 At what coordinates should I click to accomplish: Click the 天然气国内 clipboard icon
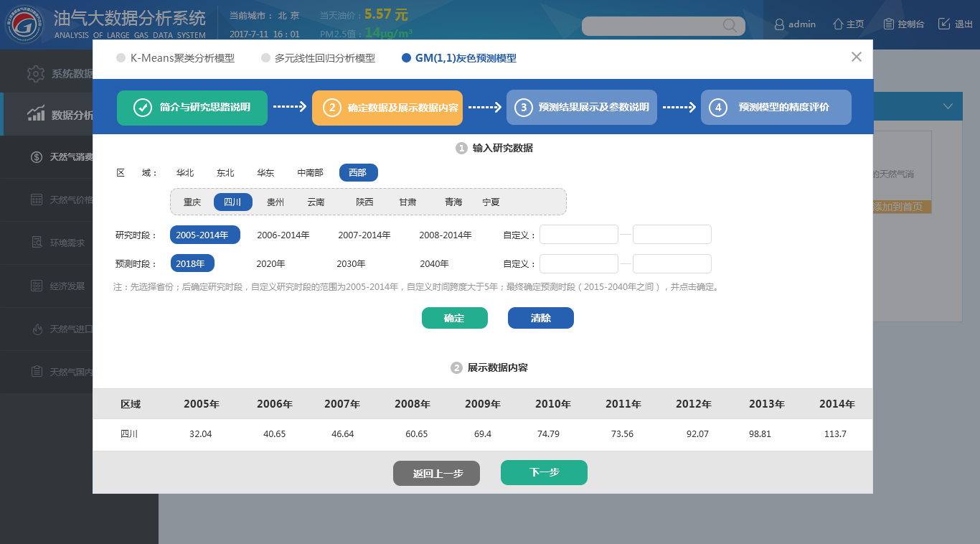coord(37,372)
